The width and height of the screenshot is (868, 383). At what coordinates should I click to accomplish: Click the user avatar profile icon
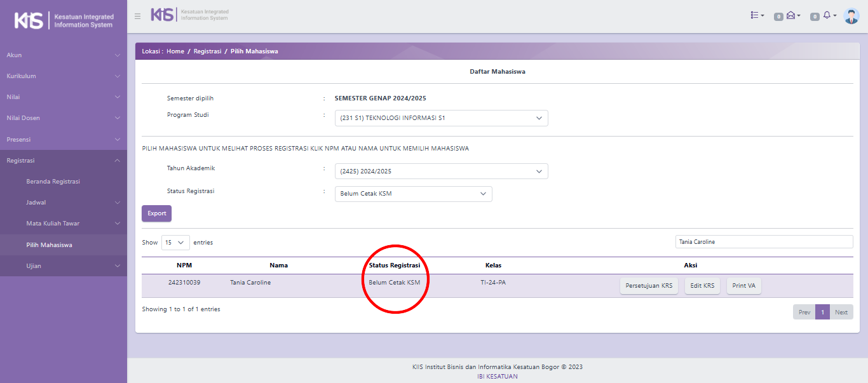(851, 16)
